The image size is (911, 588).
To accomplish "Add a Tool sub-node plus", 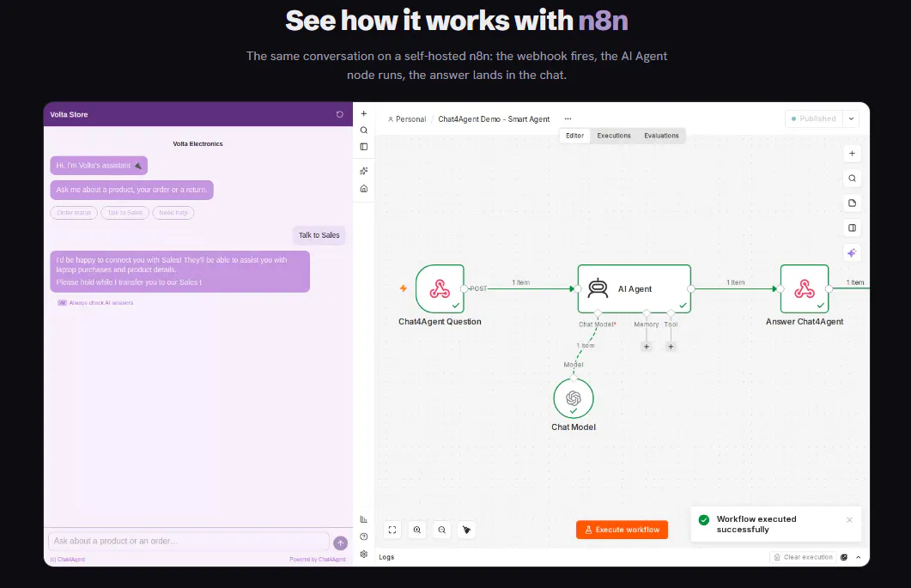I will click(671, 346).
